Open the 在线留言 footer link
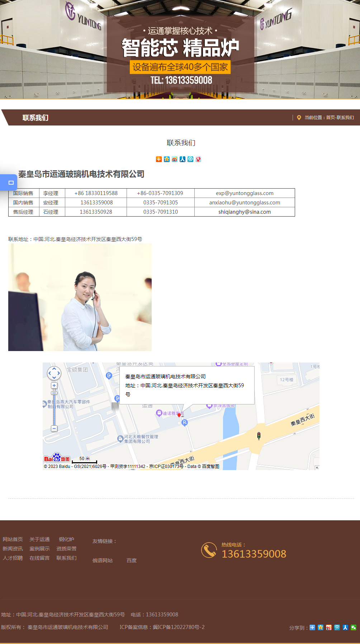Screen dimensions: 360x644 39,558
